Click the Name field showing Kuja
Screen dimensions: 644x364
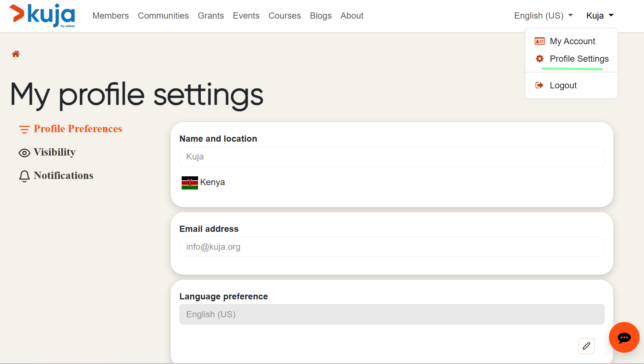click(x=391, y=157)
